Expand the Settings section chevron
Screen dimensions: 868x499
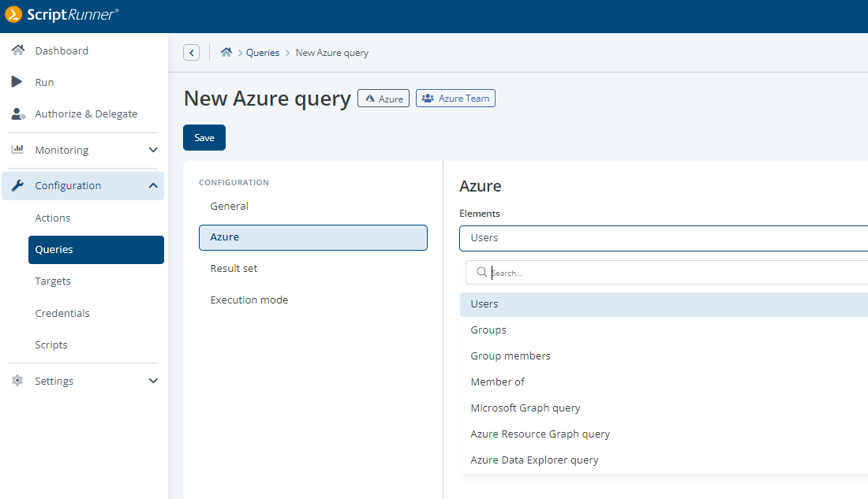point(153,381)
